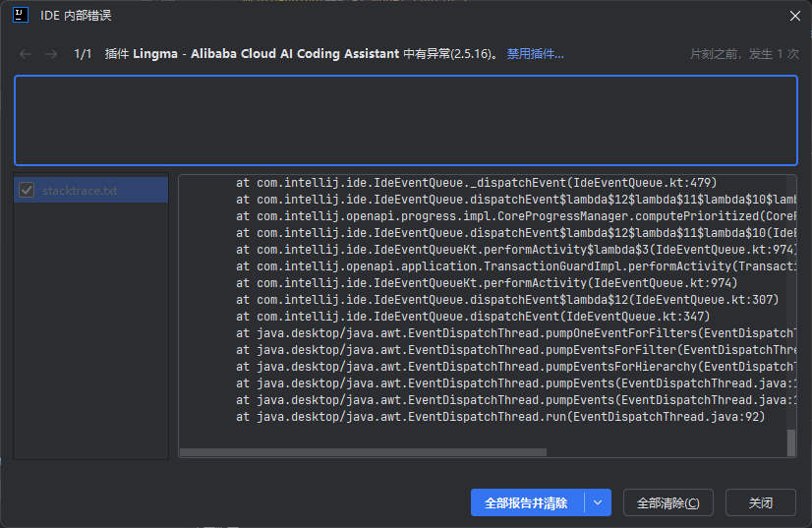Viewport: 812px width, 528px height.
Task: Click the performActivity$lambda$3 stack line
Action: click(x=516, y=249)
